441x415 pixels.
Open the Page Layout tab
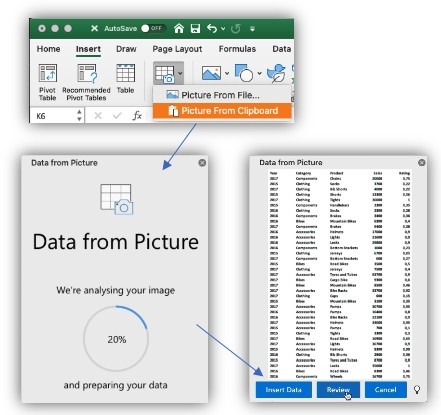(177, 49)
